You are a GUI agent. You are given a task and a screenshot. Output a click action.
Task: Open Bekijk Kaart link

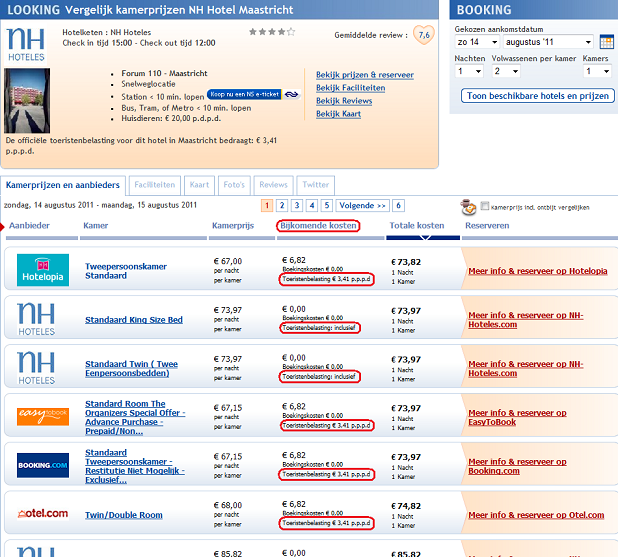(338, 114)
